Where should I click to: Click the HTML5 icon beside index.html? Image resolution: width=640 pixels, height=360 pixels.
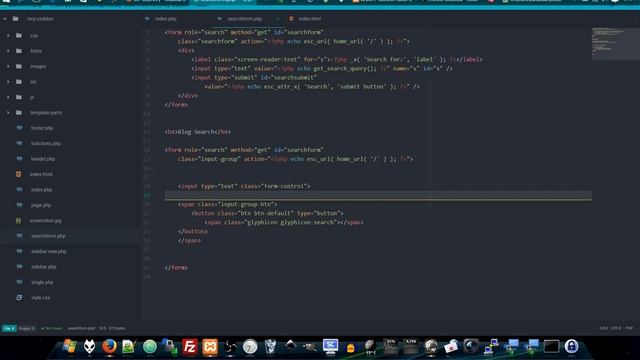[18, 174]
